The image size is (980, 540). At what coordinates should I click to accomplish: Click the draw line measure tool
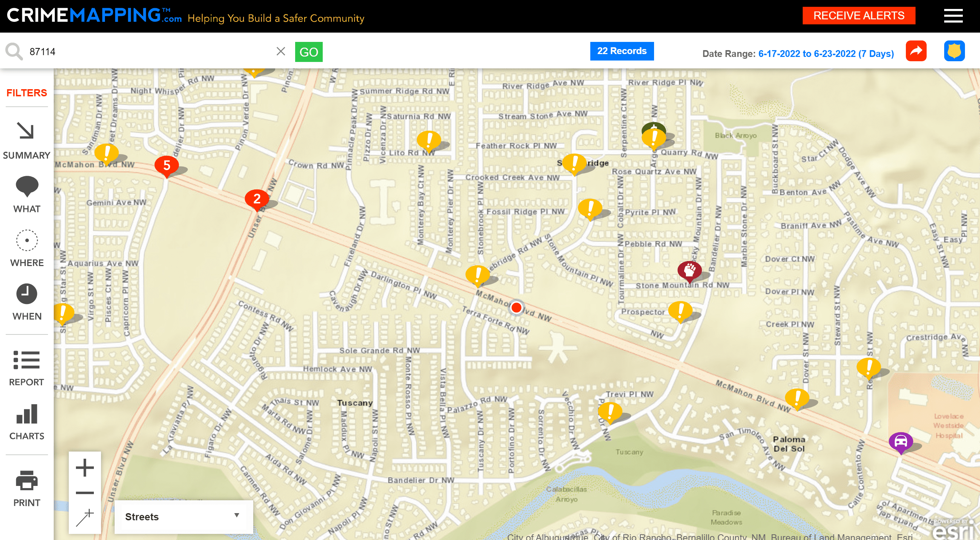tap(85, 517)
